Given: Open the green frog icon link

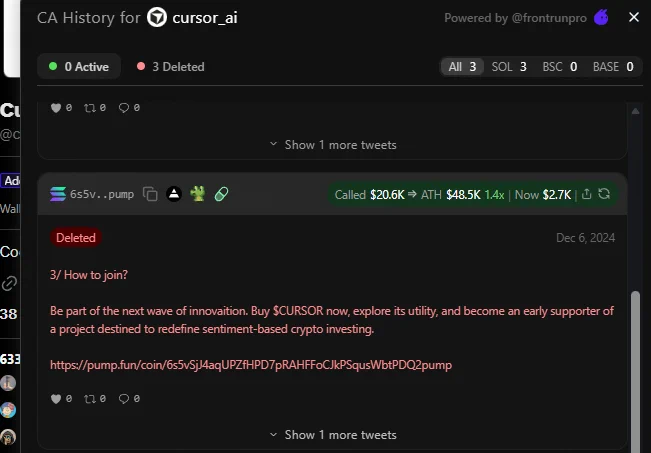Looking at the screenshot, I should 198,194.
